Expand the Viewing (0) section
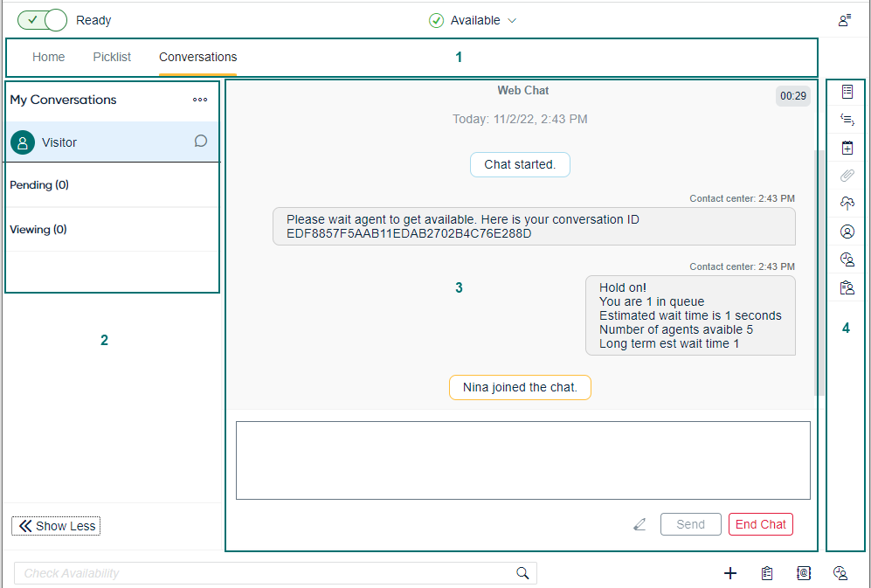This screenshot has width=871, height=588. 38,230
